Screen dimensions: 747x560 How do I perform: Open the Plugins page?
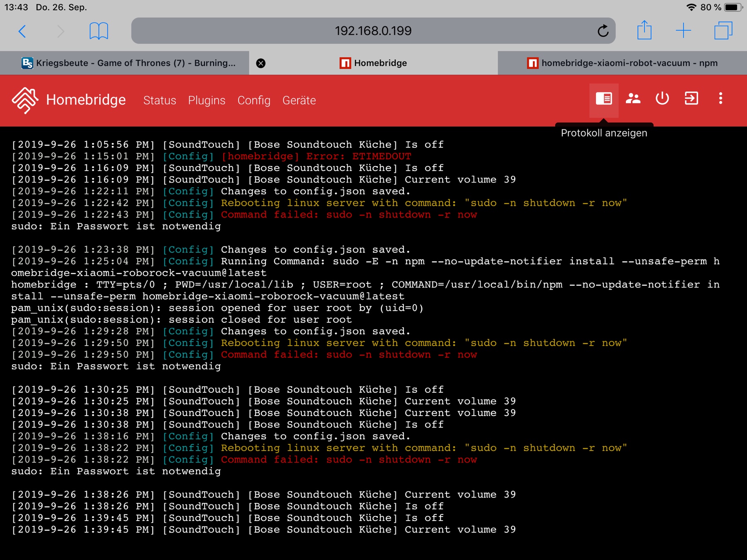[x=207, y=100]
